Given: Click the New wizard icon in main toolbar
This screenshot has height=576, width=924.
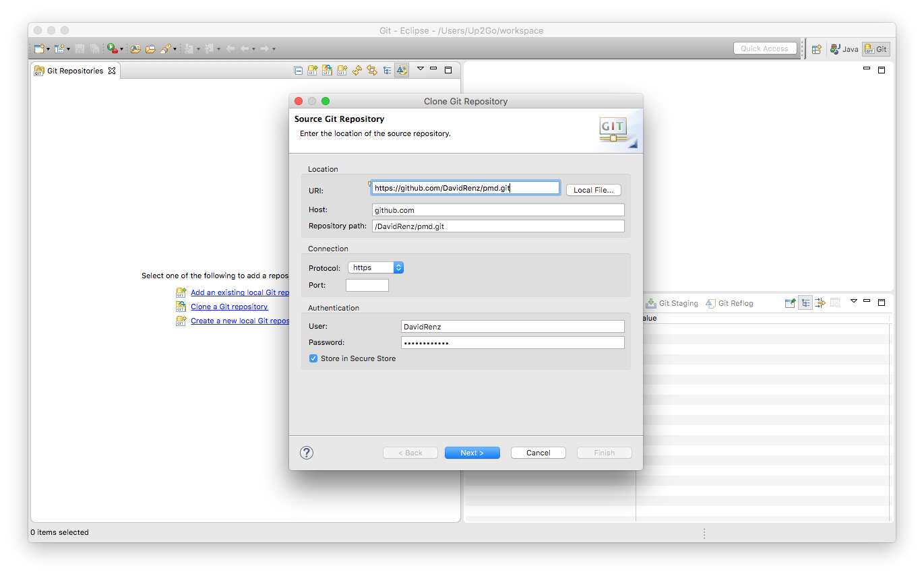Looking at the screenshot, I should click(39, 49).
